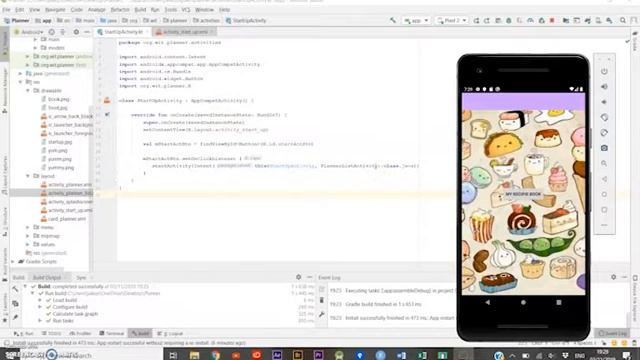Click the emulator rotate right icon

point(604,133)
